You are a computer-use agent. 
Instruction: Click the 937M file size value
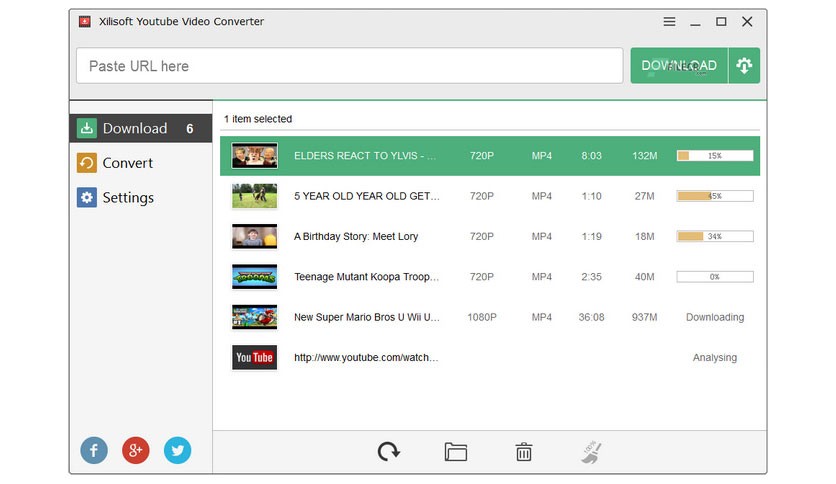[645, 317]
